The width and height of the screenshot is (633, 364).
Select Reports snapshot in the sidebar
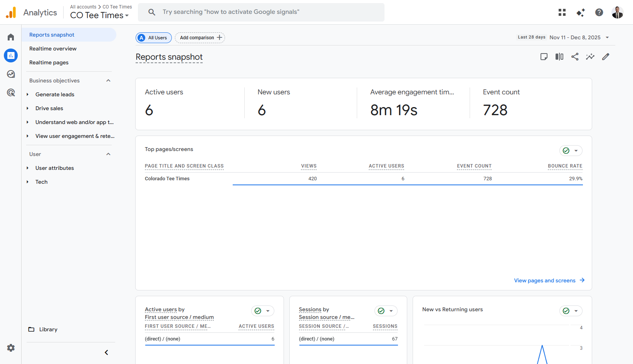coord(52,35)
